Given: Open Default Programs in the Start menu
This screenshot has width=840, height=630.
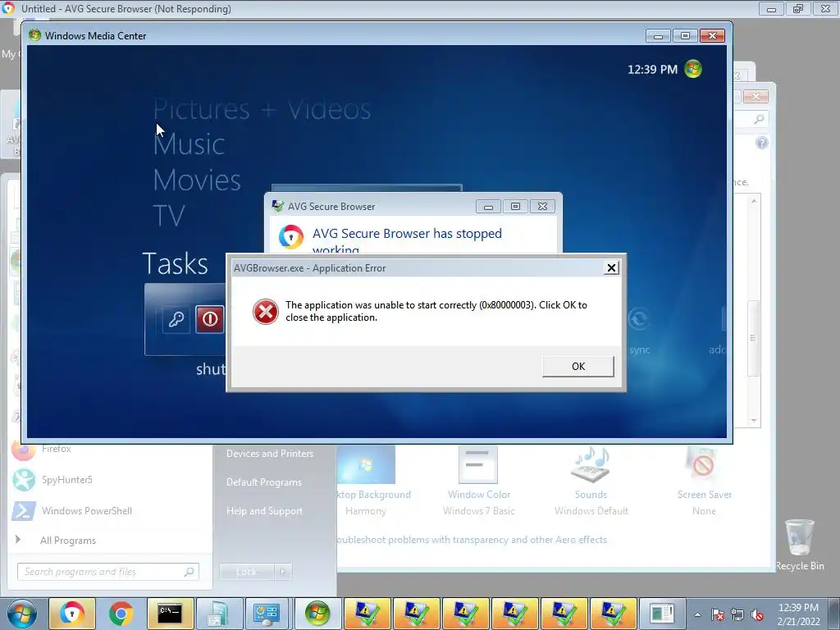Looking at the screenshot, I should tap(264, 482).
